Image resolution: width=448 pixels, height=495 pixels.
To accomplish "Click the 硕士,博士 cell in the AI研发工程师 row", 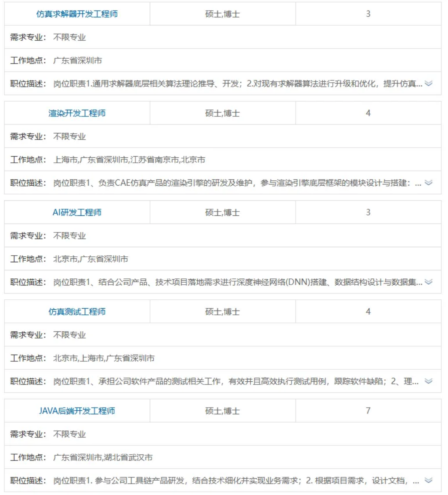I will click(x=222, y=212).
